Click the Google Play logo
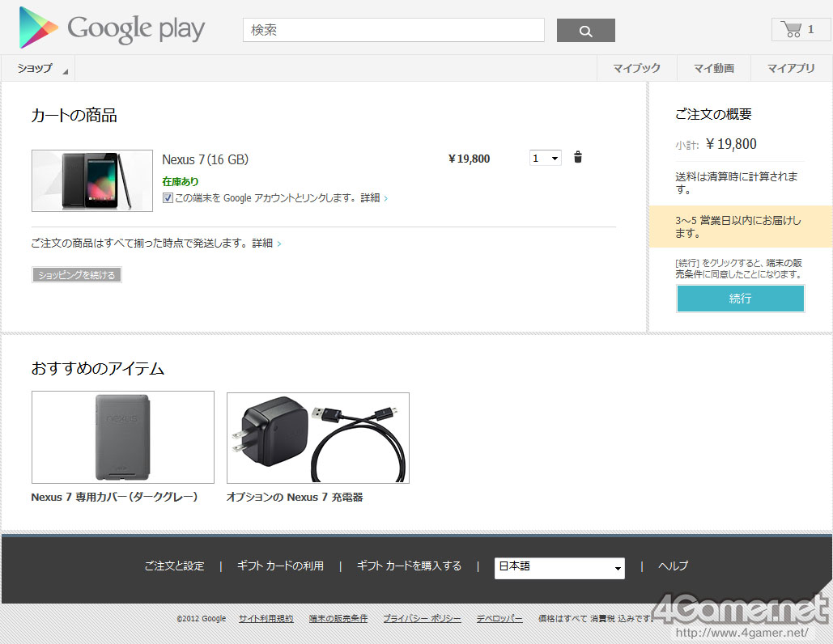The height and width of the screenshot is (644, 833). tap(112, 28)
